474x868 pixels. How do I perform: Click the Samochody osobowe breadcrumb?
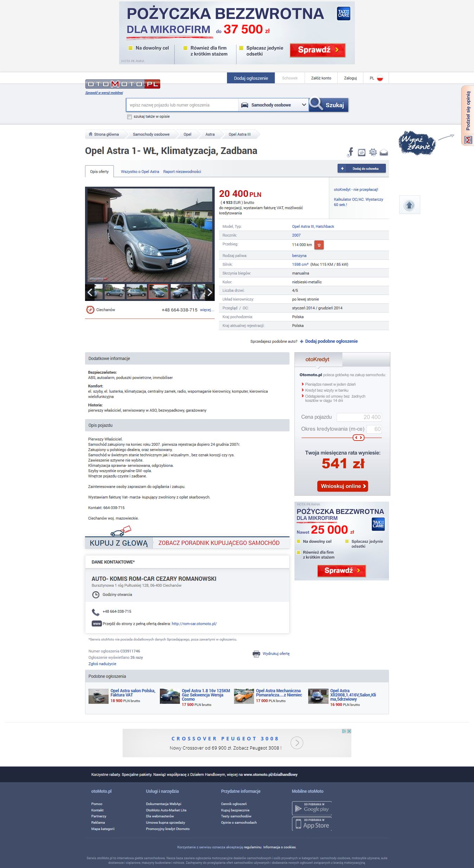[151, 134]
